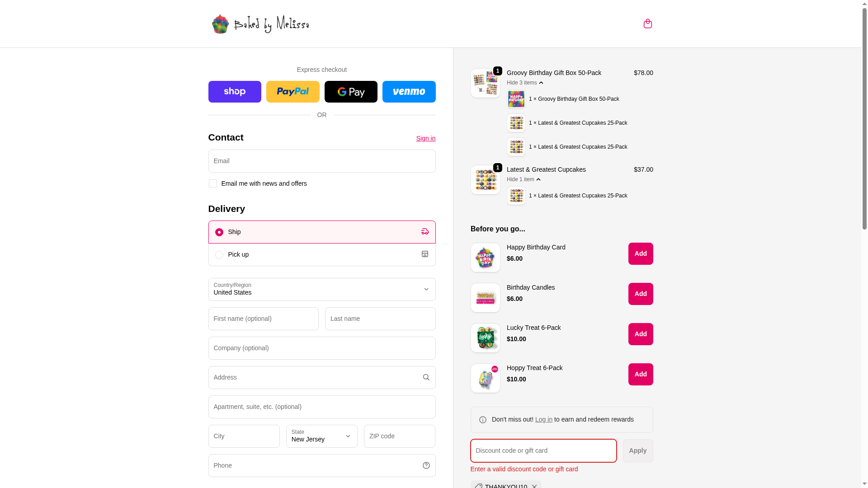Tick the Email me with news checkbox
Image resolution: width=868 pixels, height=488 pixels.
pyautogui.click(x=213, y=183)
